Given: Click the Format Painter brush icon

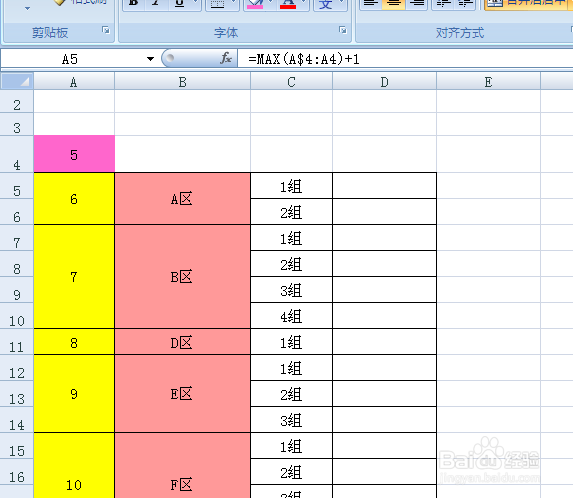Looking at the screenshot, I should pyautogui.click(x=59, y=2).
